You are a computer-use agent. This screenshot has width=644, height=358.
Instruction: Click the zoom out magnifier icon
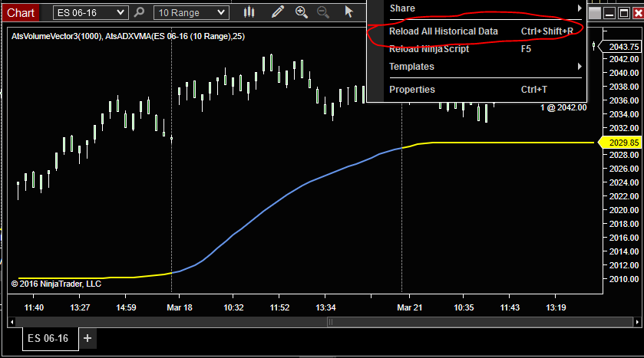pyautogui.click(x=323, y=12)
